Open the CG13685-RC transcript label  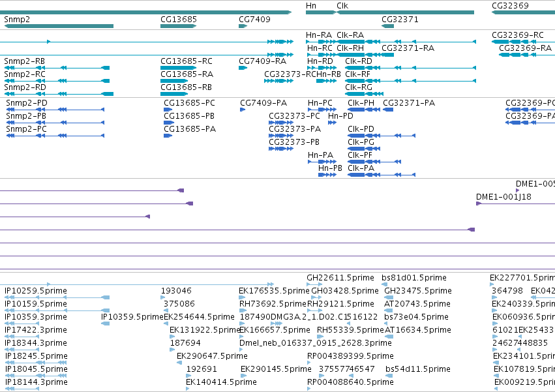click(187, 61)
